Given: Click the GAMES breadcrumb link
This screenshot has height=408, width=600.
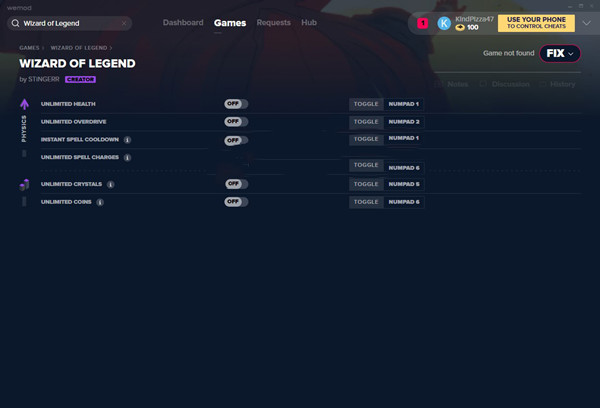Looking at the screenshot, I should click(x=29, y=48).
